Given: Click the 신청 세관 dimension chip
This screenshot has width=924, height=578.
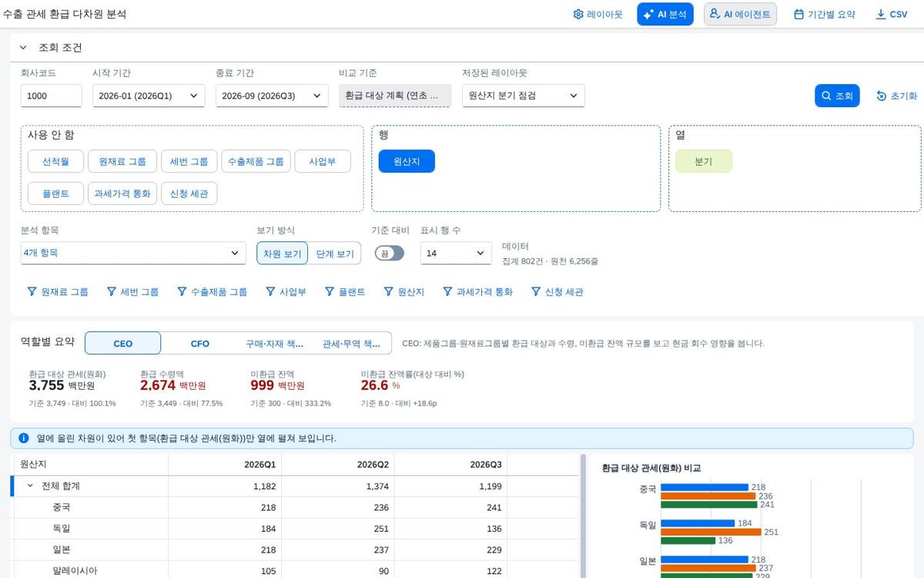Looking at the screenshot, I should coord(189,193).
